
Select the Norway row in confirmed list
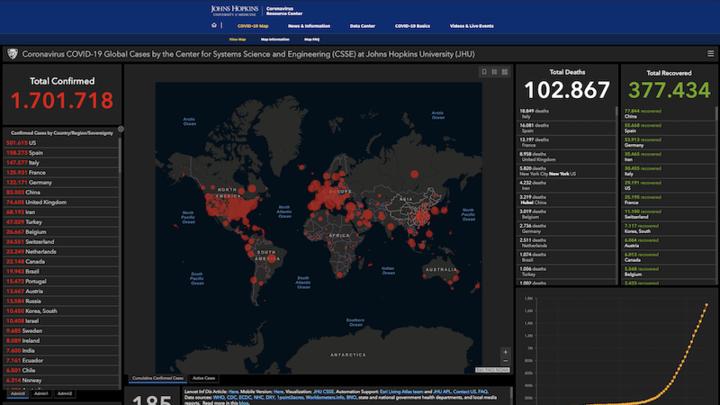pyautogui.click(x=61, y=380)
